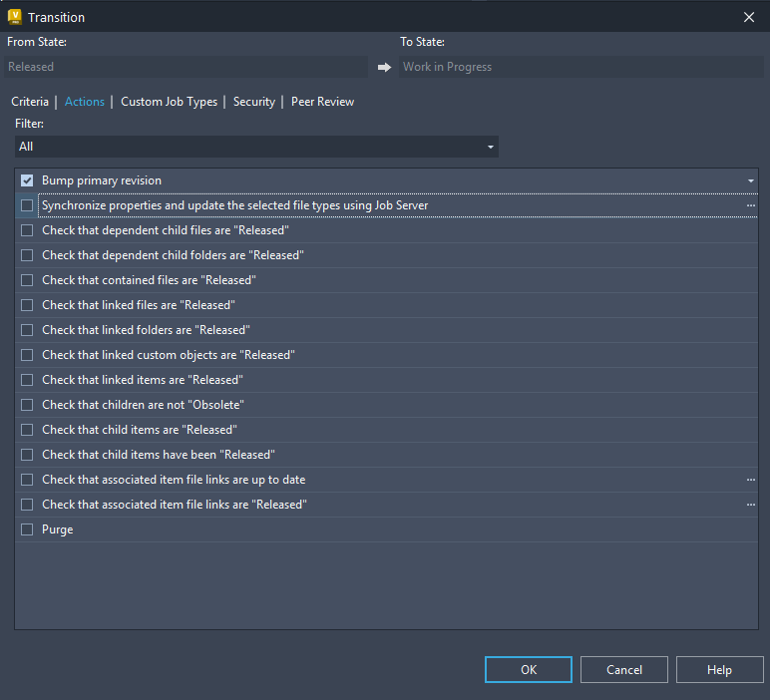Expand Bump primary revision dropdown arrow

point(750,180)
